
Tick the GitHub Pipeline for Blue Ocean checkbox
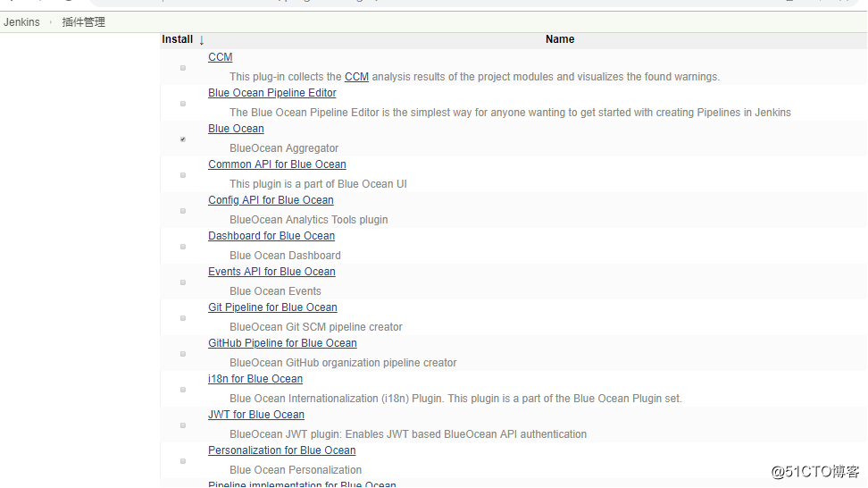(x=183, y=354)
